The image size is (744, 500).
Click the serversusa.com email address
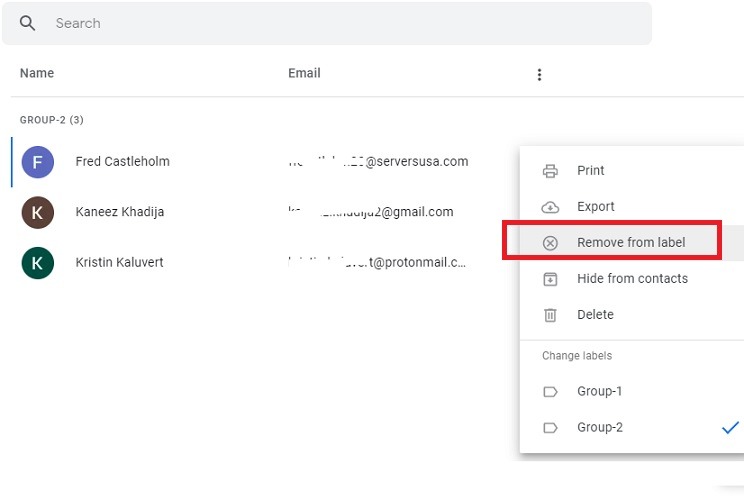[378, 161]
